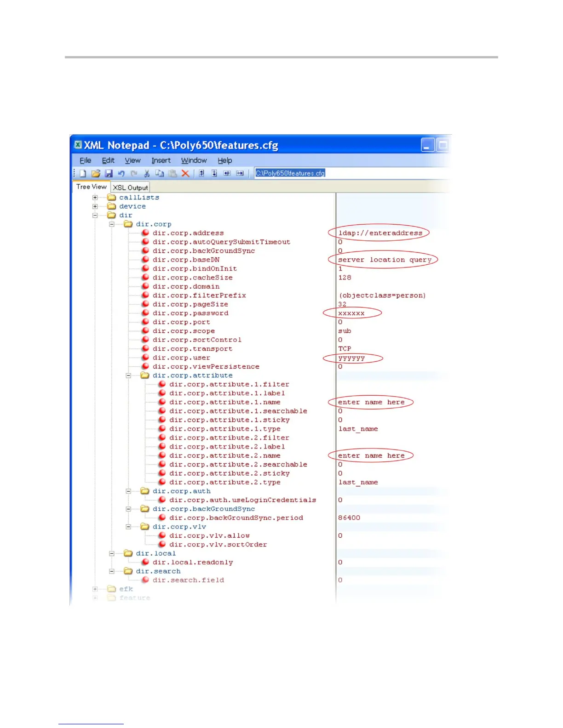Open the Window menu
The width and height of the screenshot is (563, 728).
pos(194,160)
